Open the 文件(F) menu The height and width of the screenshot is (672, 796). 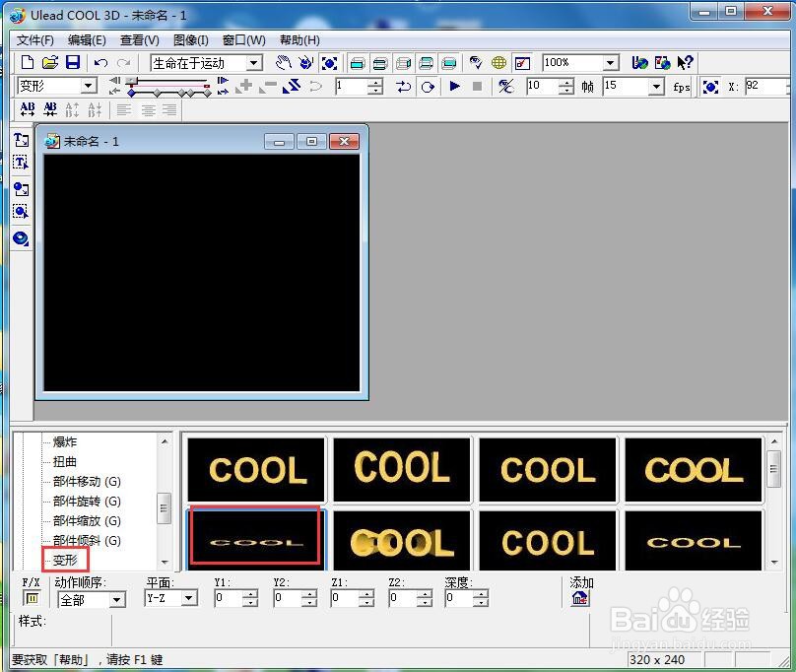(35, 40)
